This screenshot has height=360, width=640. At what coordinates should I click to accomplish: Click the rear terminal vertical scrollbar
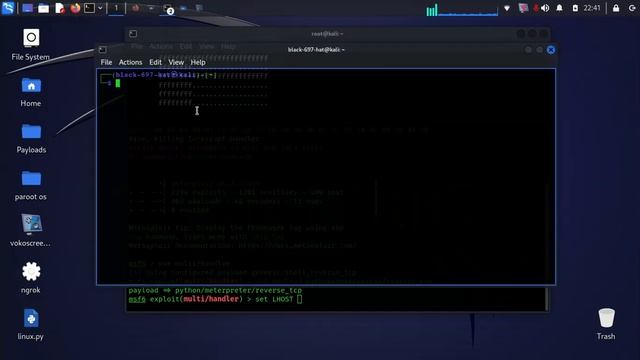tap(547, 298)
